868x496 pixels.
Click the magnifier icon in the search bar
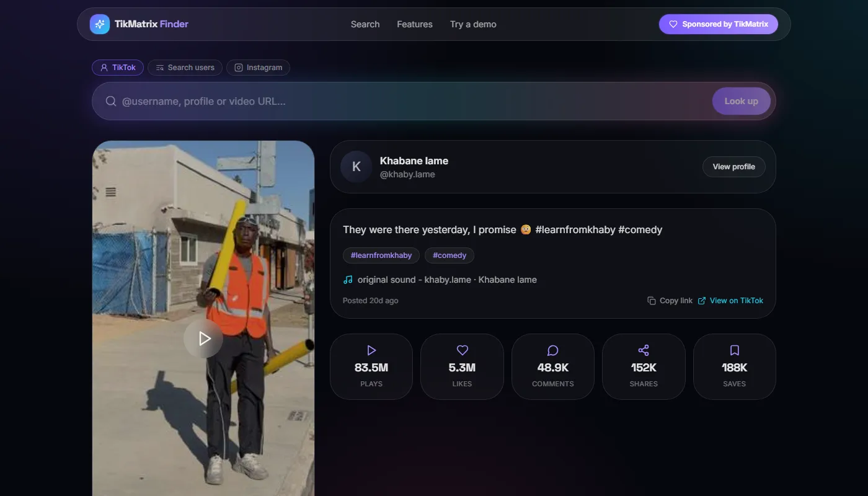111,101
